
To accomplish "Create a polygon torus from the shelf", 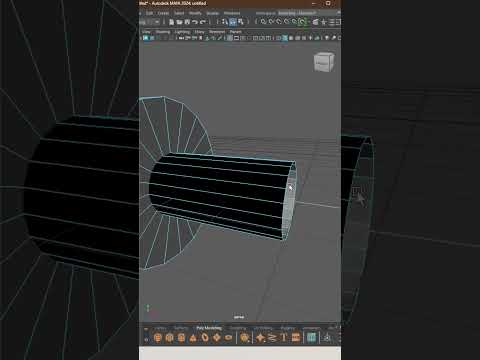I will [205, 338].
